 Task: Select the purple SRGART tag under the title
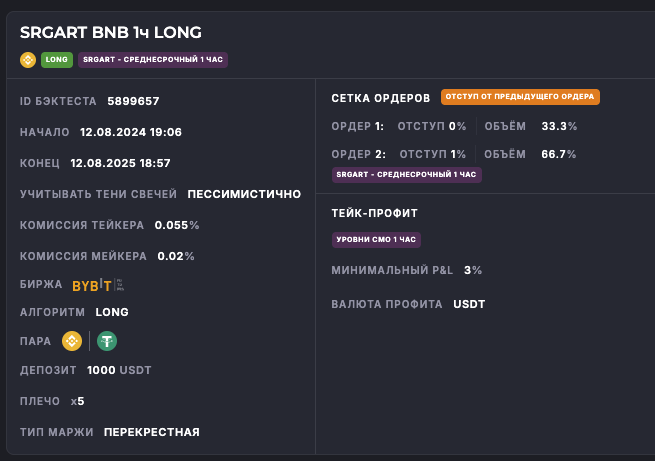coord(153,60)
